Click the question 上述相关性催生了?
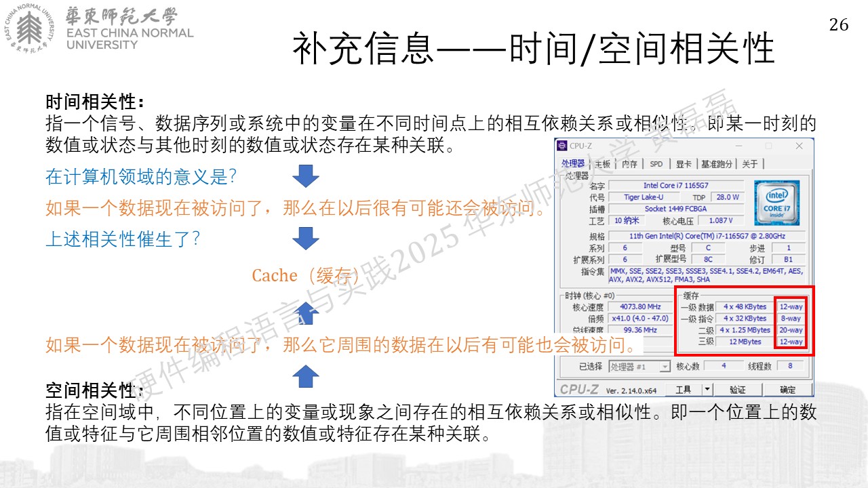 [x=123, y=239]
